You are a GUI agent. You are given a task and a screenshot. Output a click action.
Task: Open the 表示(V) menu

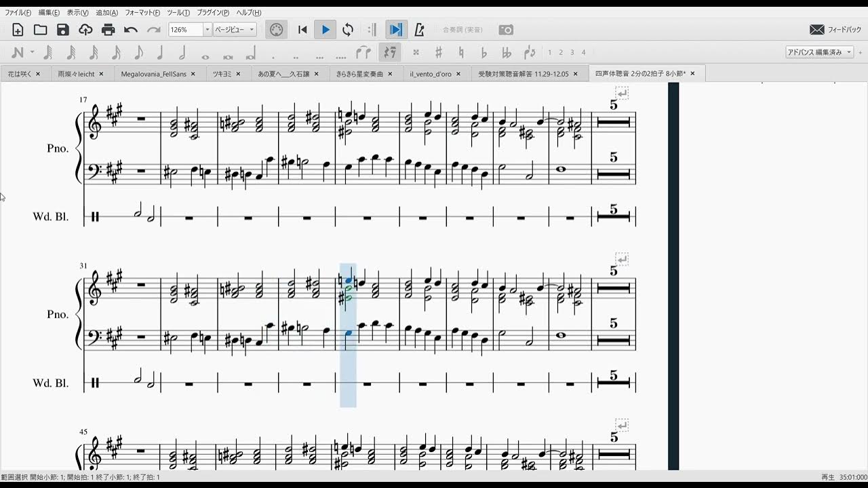coord(78,13)
